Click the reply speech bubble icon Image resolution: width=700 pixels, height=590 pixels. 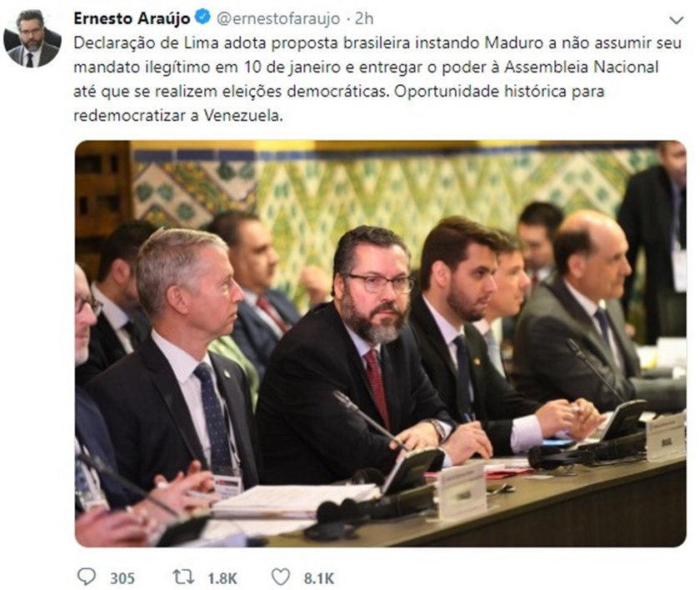click(86, 577)
